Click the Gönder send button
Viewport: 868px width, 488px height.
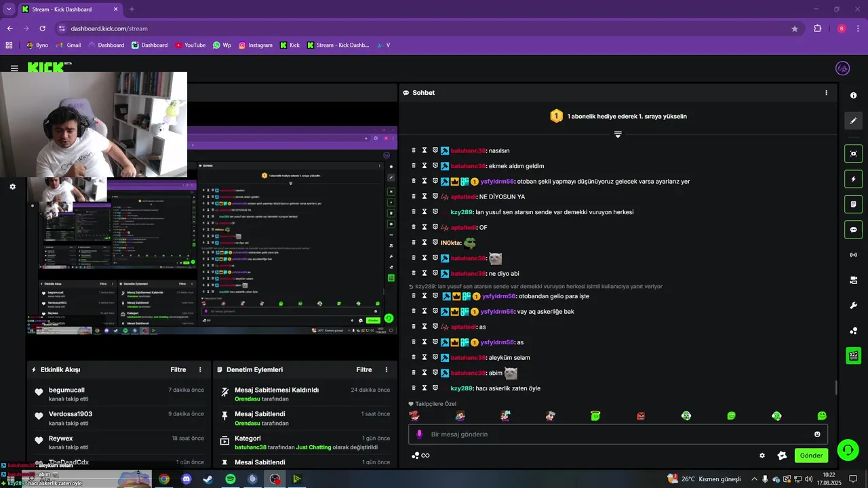click(x=811, y=455)
